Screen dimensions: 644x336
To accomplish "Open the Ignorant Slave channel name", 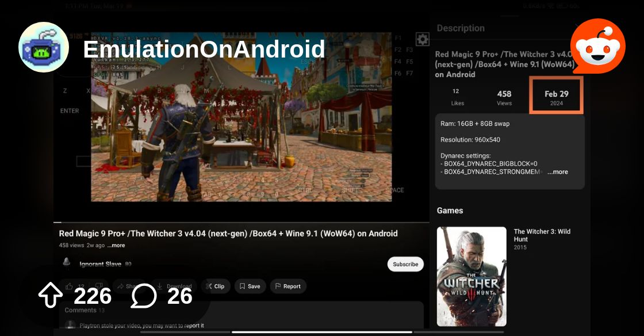I will (100, 264).
